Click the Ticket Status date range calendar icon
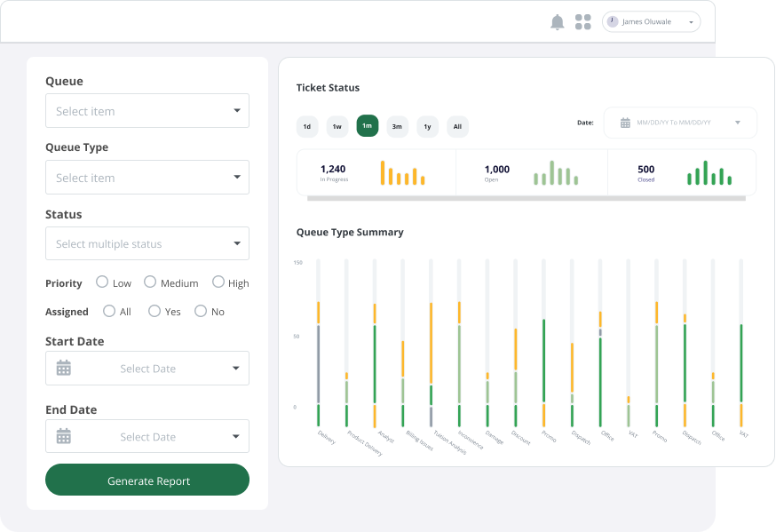Image resolution: width=776 pixels, height=532 pixels. (625, 123)
